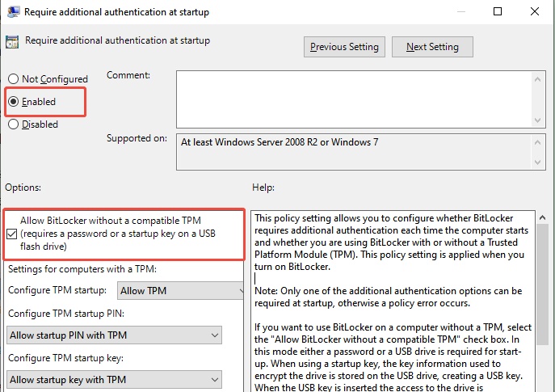Click the Help pane scroll up arrow
Screen dimensions: 555x392
[x=543, y=217]
